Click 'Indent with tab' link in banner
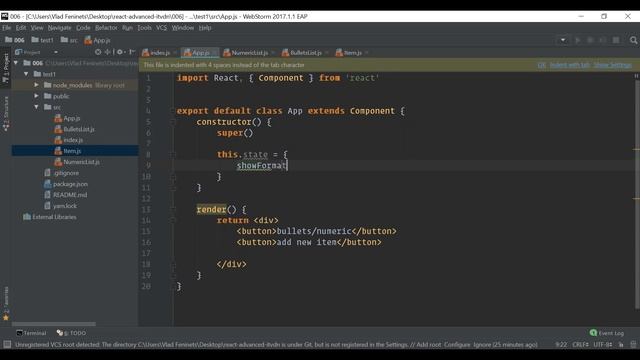This screenshot has width=640, height=360. [x=570, y=65]
